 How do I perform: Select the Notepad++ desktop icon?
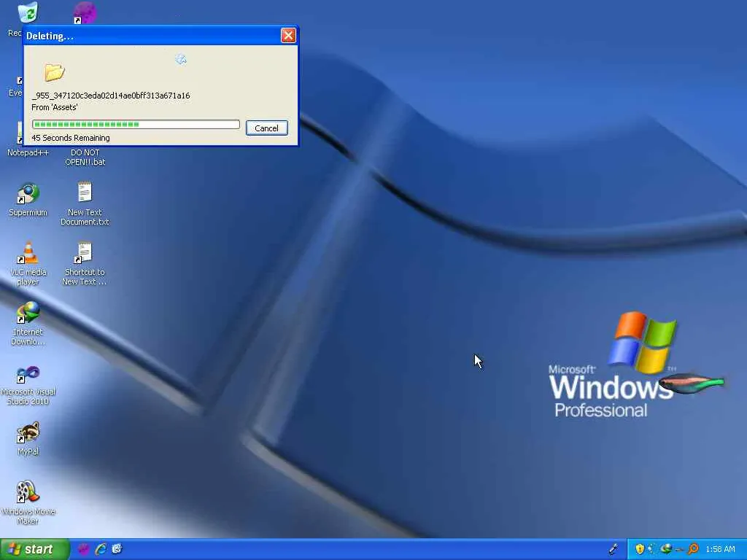pos(28,152)
